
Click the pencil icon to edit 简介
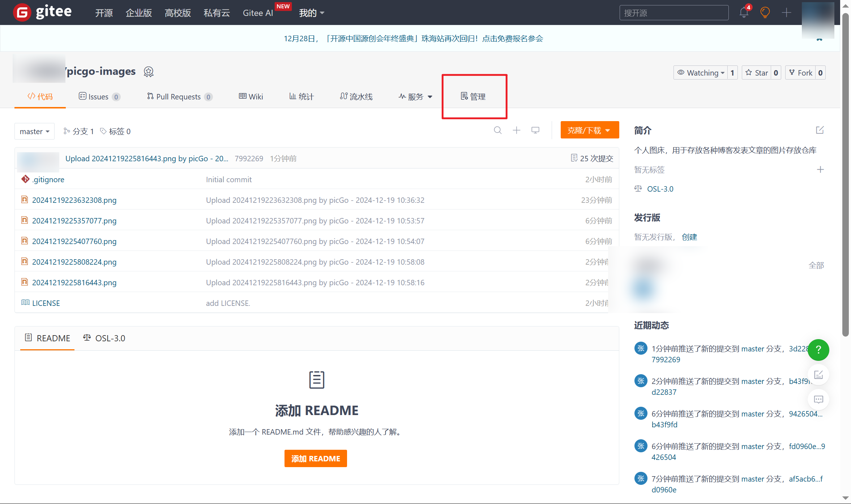(x=820, y=130)
